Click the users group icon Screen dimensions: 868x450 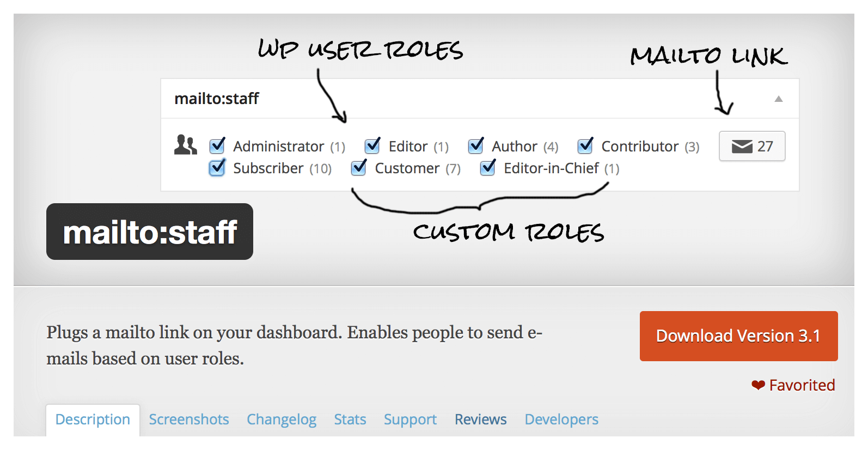pyautogui.click(x=186, y=145)
